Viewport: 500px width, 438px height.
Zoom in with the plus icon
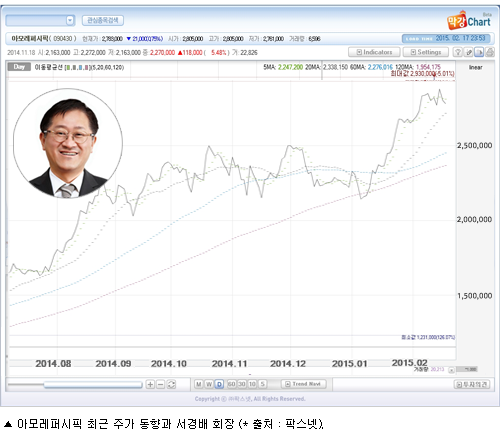tap(150, 384)
